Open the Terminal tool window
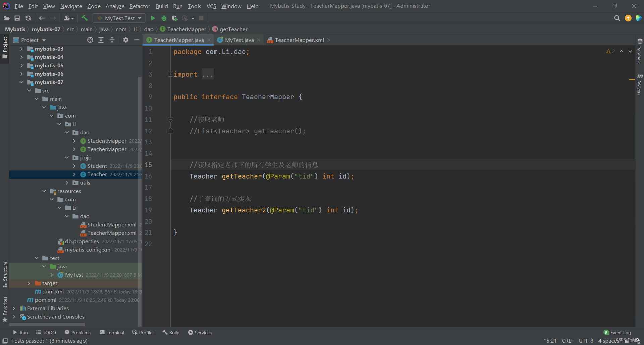 tap(112, 332)
